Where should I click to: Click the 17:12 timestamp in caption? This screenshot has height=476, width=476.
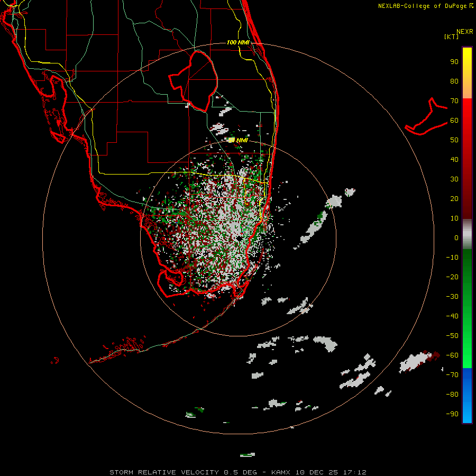click(x=354, y=472)
